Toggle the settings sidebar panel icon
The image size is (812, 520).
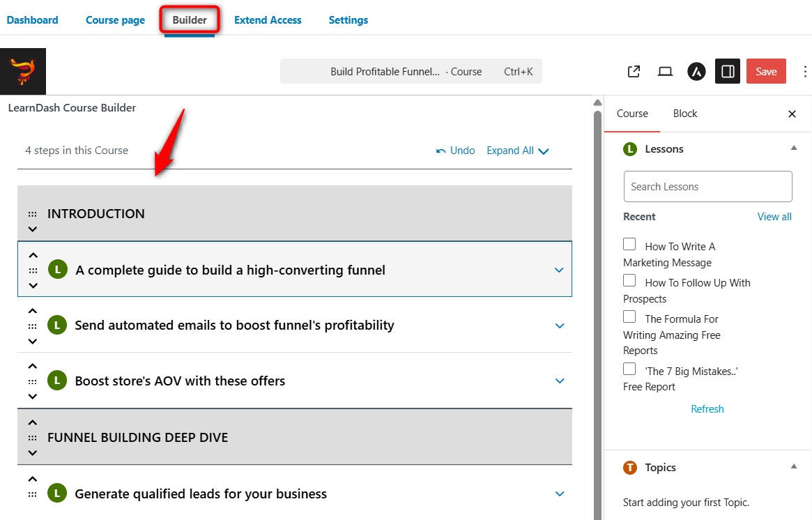click(727, 72)
